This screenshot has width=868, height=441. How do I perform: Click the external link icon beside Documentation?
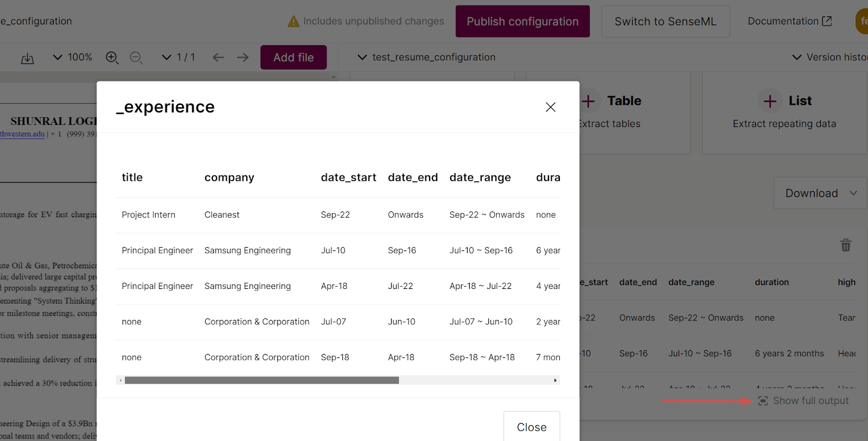point(827,21)
